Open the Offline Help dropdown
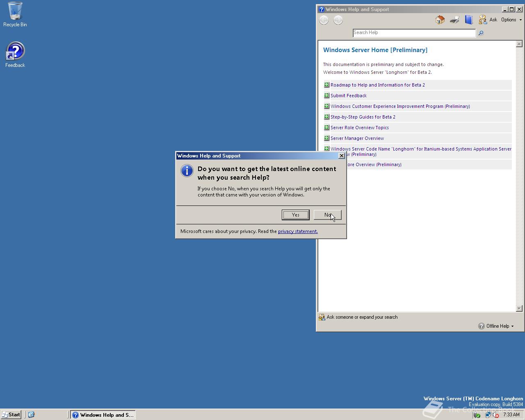Image resolution: width=525 pixels, height=420 pixels. click(496, 326)
